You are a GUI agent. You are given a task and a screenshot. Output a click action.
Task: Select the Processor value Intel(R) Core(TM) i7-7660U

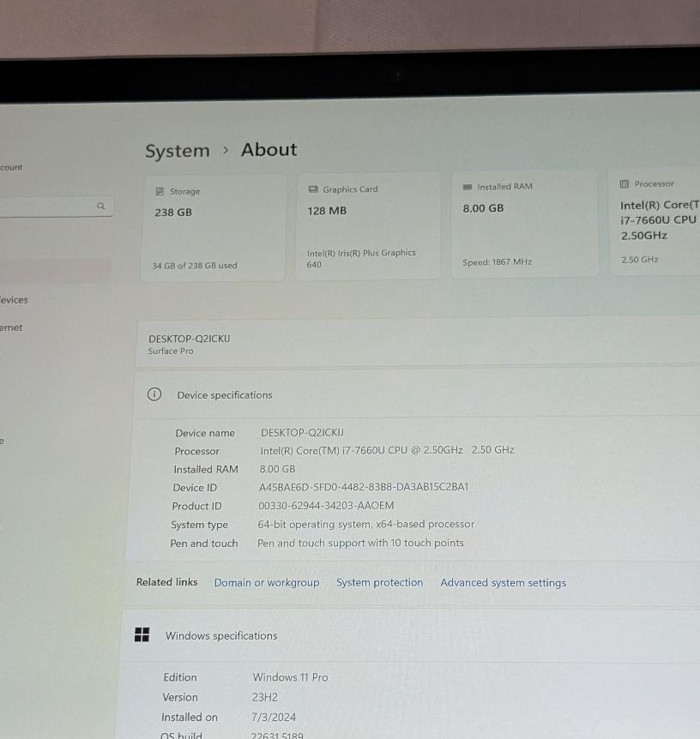pos(387,450)
